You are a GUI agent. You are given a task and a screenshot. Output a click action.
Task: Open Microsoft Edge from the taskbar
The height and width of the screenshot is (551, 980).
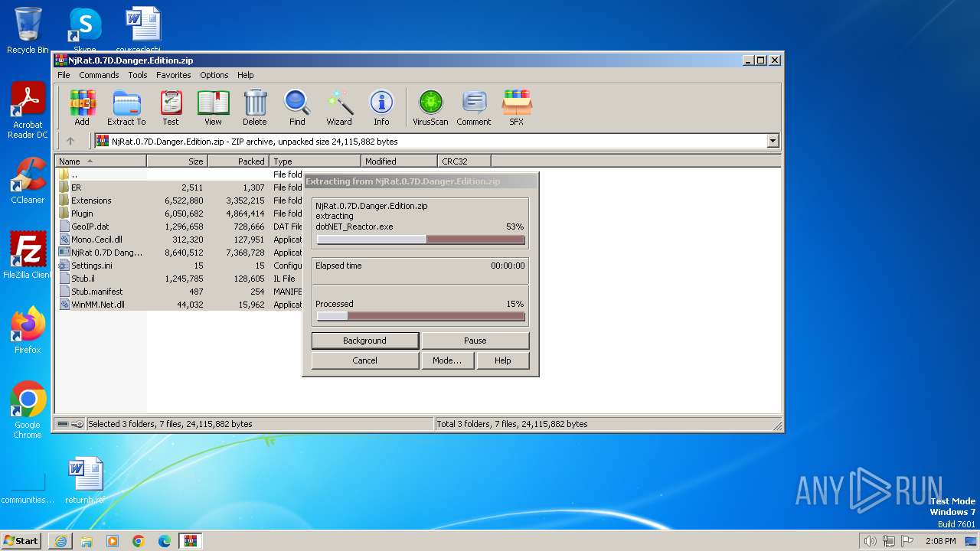pos(165,541)
